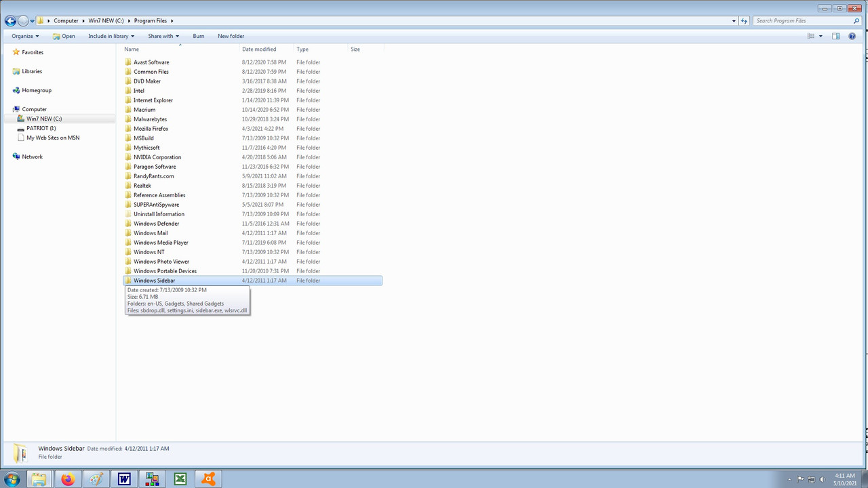
Task: Click the Back navigation button
Action: pos(10,20)
